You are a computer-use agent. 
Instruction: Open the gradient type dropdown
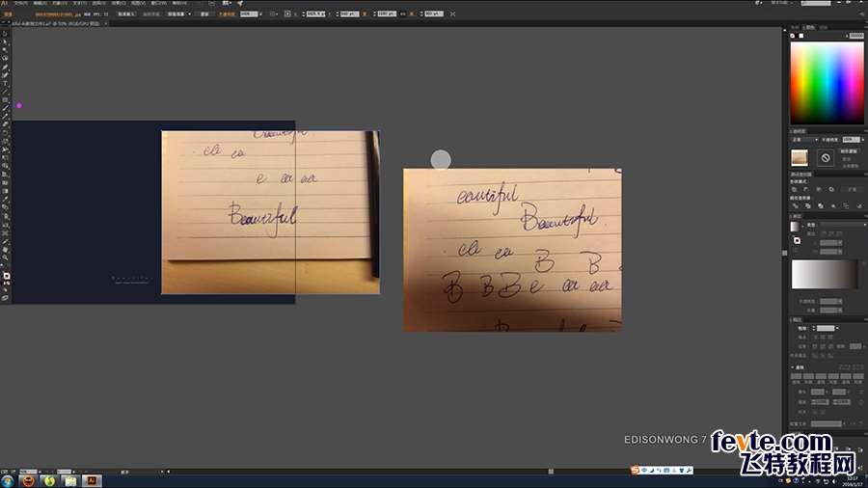click(x=842, y=225)
